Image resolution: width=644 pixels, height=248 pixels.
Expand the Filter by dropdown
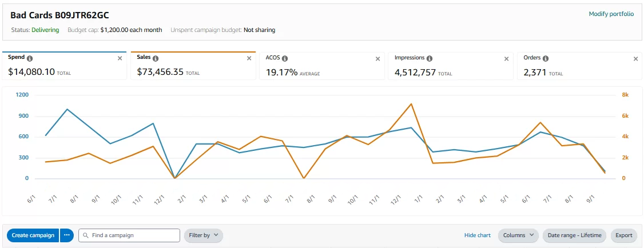click(x=203, y=235)
